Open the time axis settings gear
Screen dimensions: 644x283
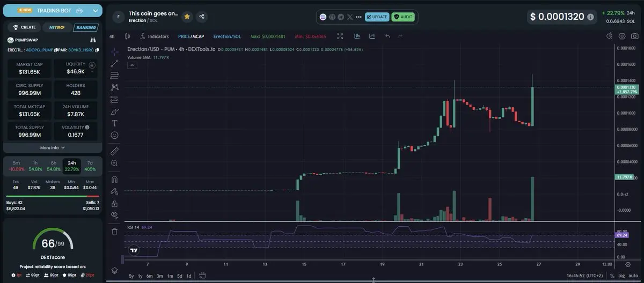point(628,264)
